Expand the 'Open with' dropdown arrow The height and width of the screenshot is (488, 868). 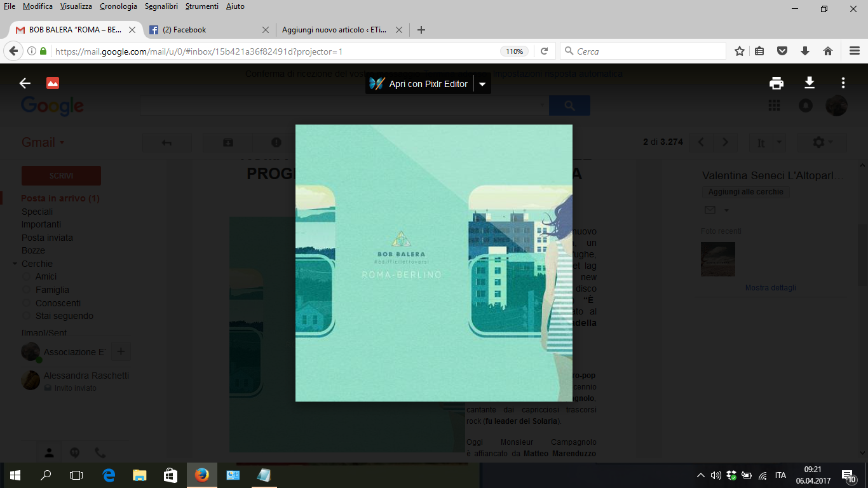coord(482,84)
